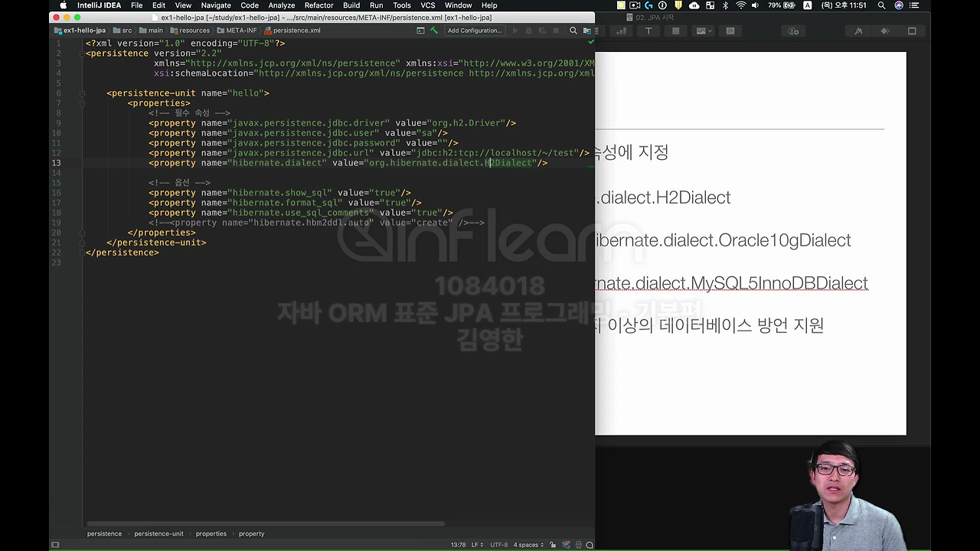
Task: Click the battery 79% indicator
Action: (x=782, y=5)
